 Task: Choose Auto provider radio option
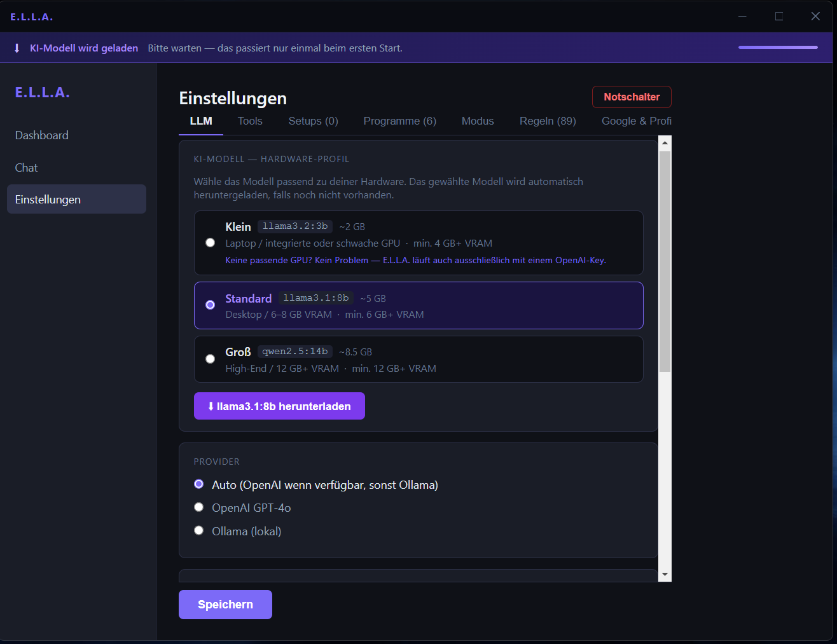tap(199, 484)
